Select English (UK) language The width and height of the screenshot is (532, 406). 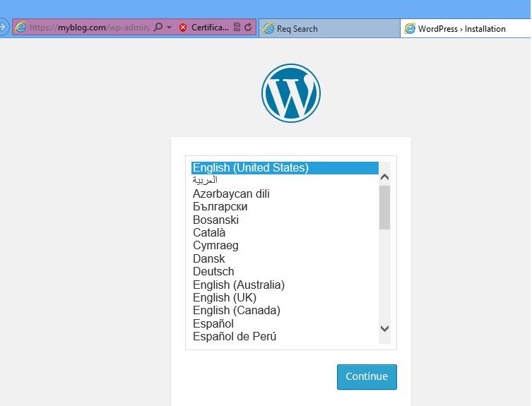[x=285, y=298]
